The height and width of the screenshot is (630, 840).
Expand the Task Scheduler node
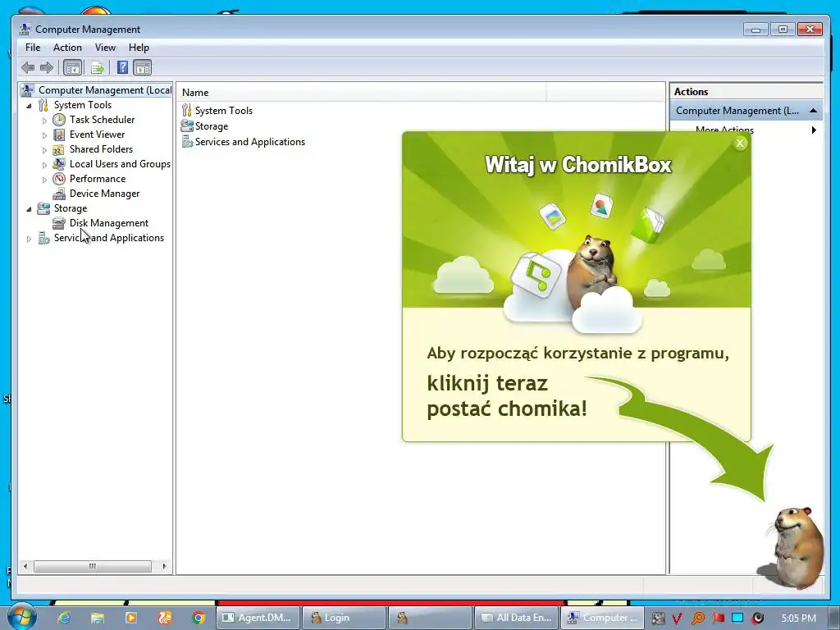coord(44,121)
